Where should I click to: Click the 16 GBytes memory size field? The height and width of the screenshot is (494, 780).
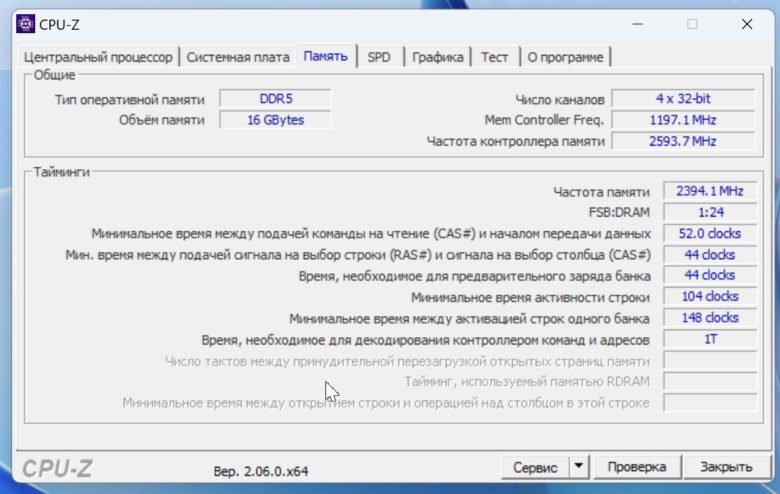coord(275,120)
